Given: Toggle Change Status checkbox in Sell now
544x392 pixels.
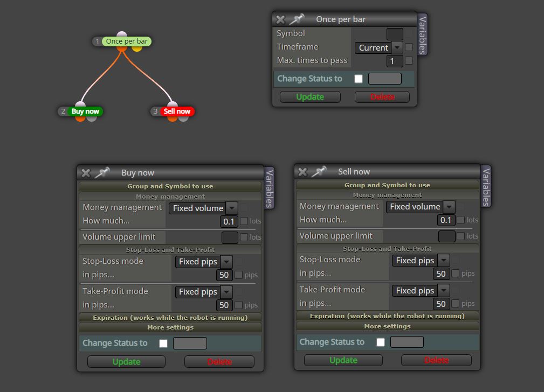Looking at the screenshot, I should point(380,342).
